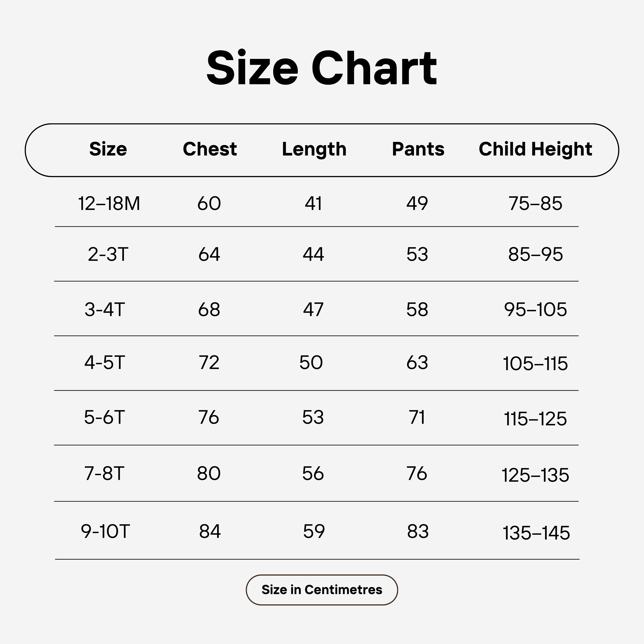
Task: Click the 135–145 child height value
Action: [536, 533]
